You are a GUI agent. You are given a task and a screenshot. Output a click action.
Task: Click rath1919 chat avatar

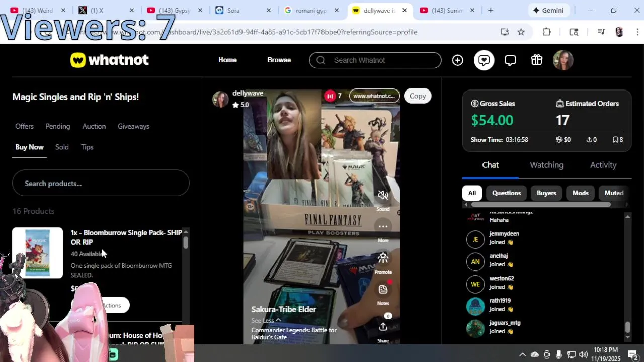point(475,306)
